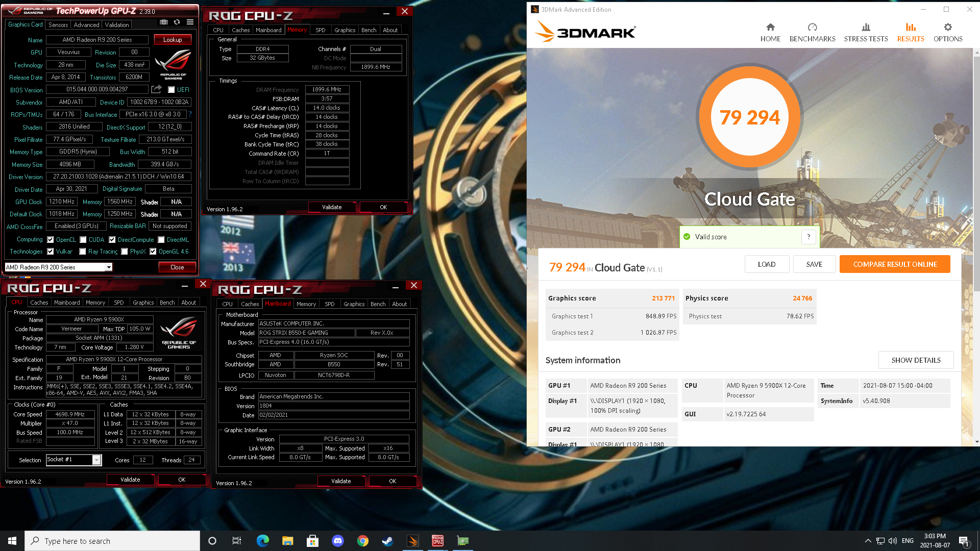Click the GPU-Z refresh icon
The image size is (980, 551).
tap(177, 22)
